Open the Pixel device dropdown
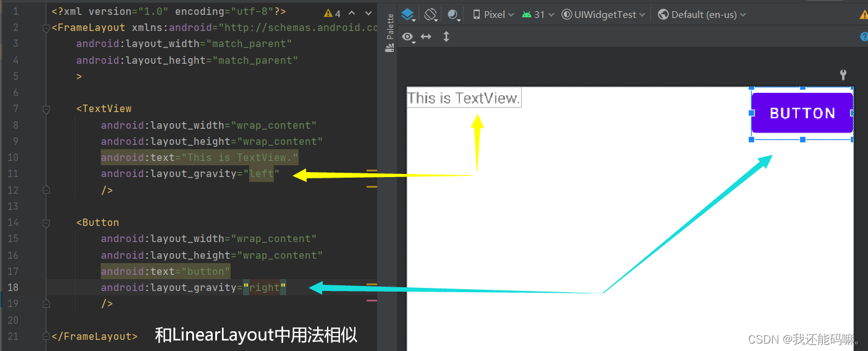Screen dimensions: 868x351 [x=493, y=14]
